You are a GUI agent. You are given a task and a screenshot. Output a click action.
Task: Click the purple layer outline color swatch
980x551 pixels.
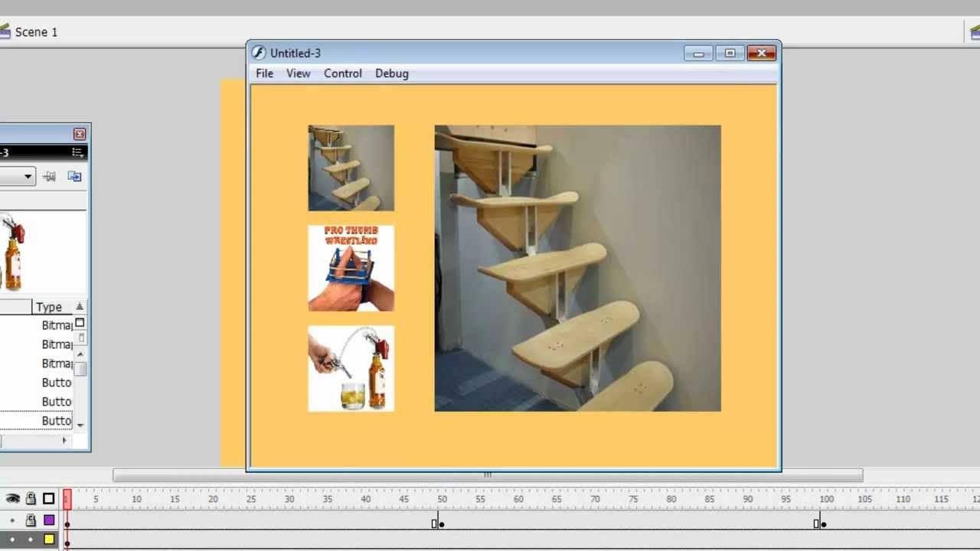coord(49,520)
